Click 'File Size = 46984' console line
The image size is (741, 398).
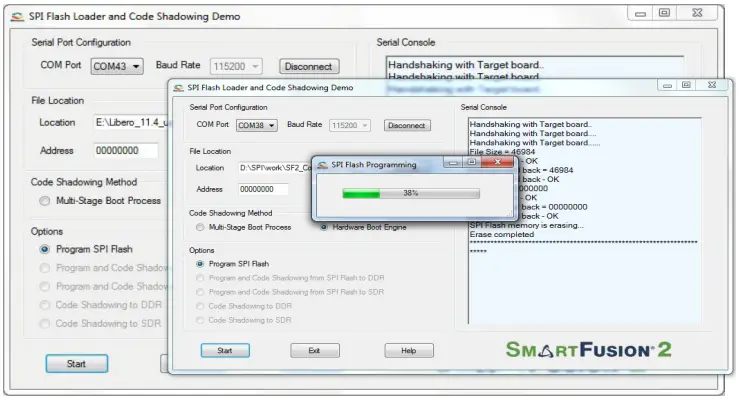click(x=502, y=152)
